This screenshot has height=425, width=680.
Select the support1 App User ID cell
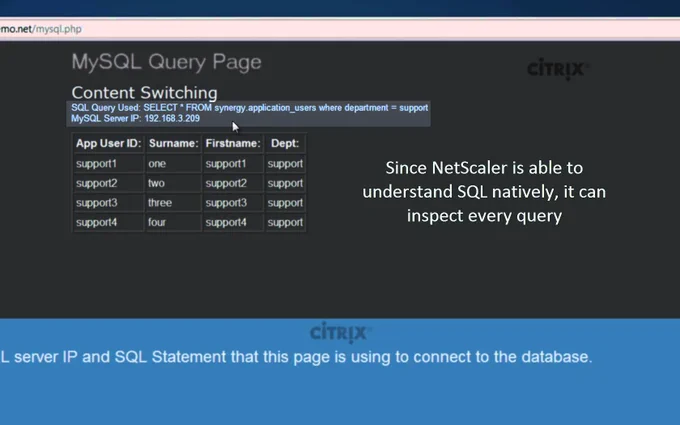pos(108,163)
